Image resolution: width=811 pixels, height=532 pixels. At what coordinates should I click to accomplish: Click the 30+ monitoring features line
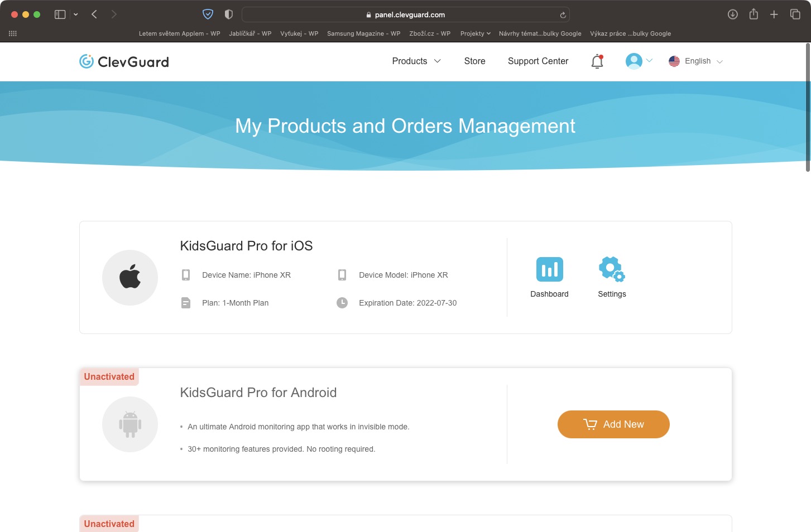tap(281, 449)
